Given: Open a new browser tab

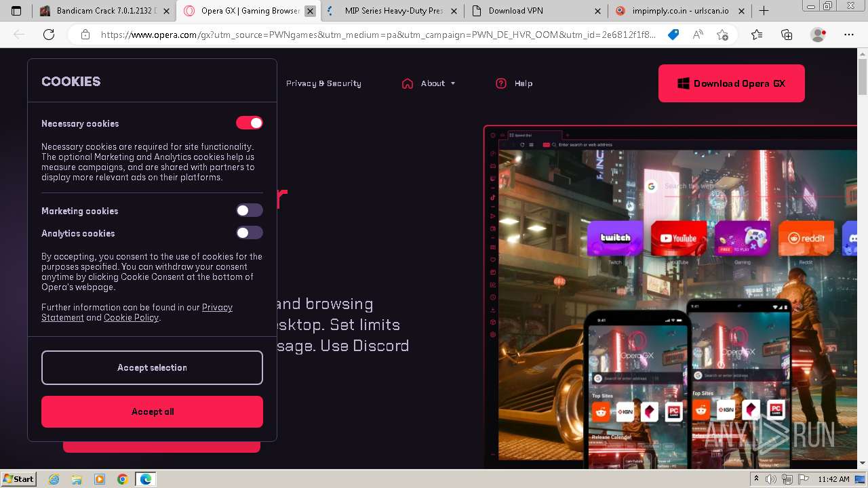Looking at the screenshot, I should click(764, 11).
